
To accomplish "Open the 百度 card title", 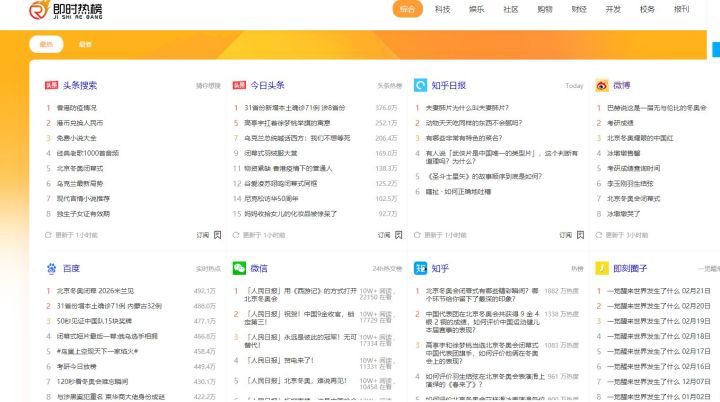I will pyautogui.click(x=71, y=268).
